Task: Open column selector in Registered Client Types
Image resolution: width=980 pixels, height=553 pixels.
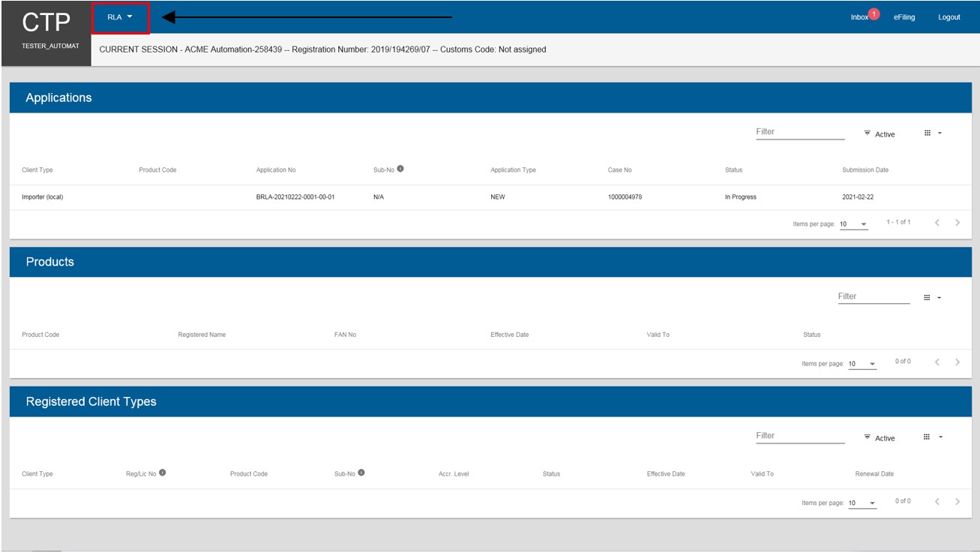Action: [x=932, y=437]
